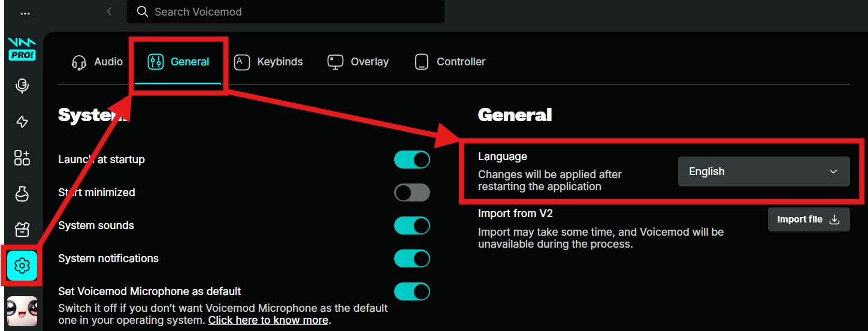Open the microphone voicebox sidebar icon
This screenshot has height=331, width=868.
click(22, 86)
